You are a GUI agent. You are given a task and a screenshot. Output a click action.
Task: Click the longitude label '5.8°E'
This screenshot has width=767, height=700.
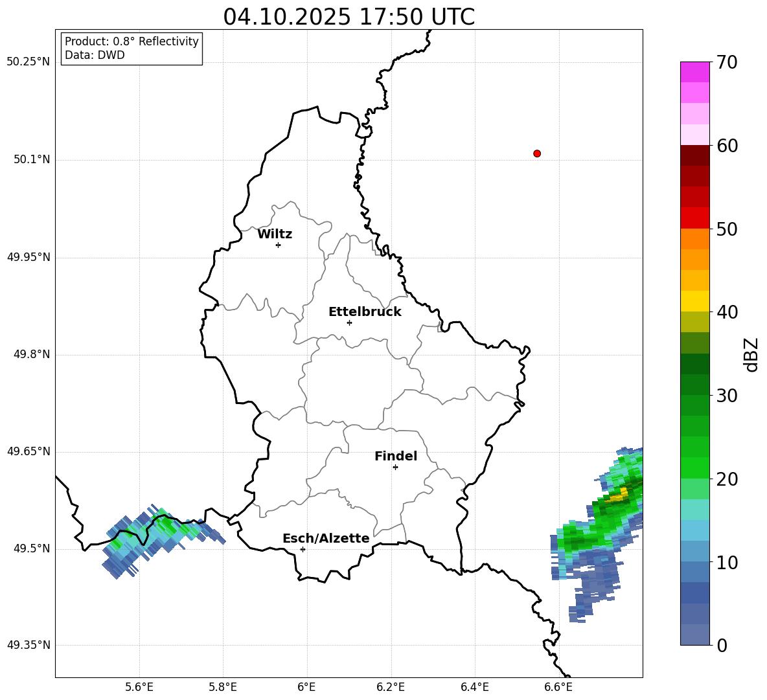(223, 687)
